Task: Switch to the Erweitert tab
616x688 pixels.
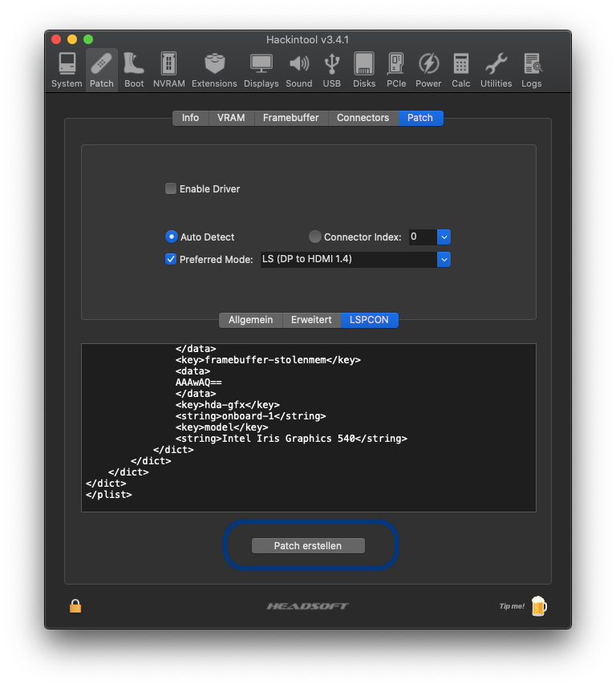Action: tap(311, 320)
